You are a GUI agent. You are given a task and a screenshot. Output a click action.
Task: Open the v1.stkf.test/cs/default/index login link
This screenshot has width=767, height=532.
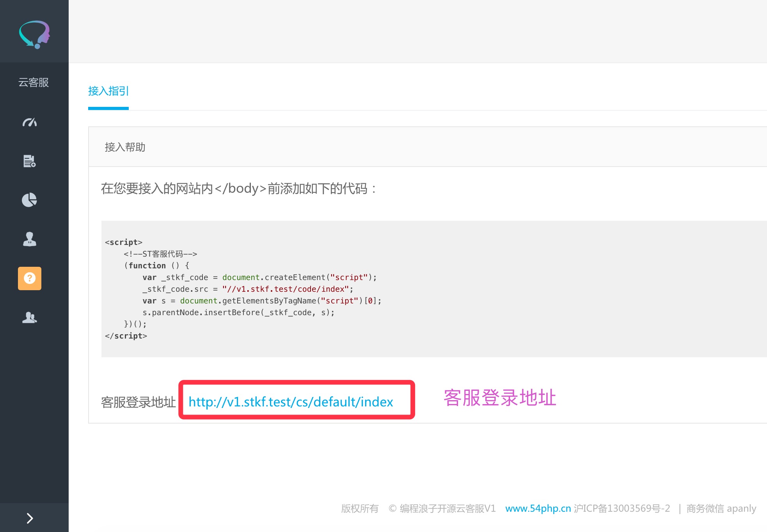291,402
